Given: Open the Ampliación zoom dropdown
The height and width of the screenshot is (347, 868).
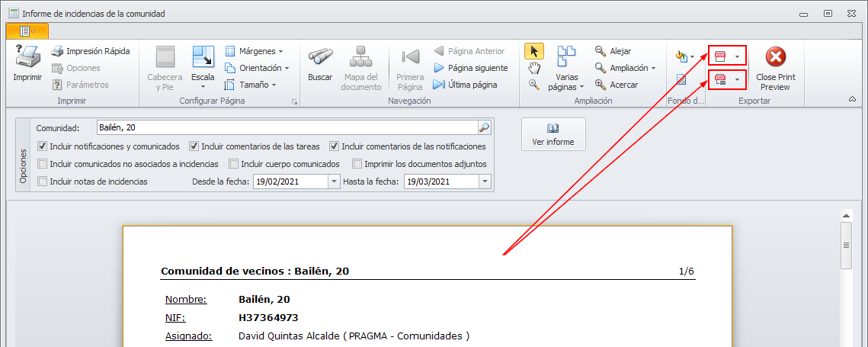Looking at the screenshot, I should tap(625, 68).
